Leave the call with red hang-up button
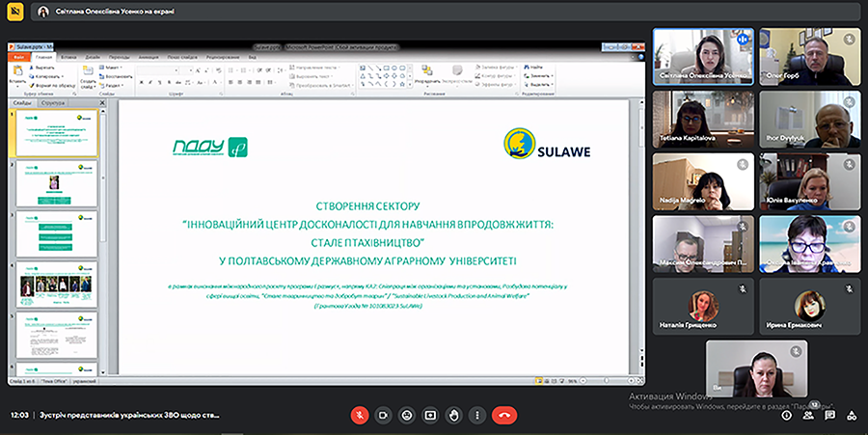This screenshot has height=435, width=868. pos(504,415)
